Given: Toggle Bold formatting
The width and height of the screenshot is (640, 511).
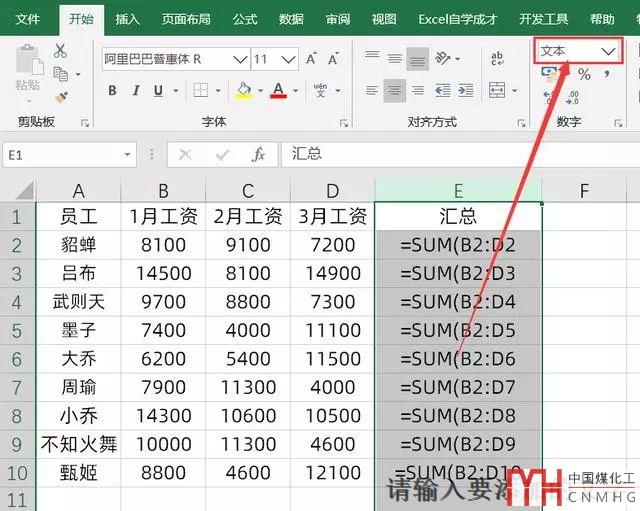Looking at the screenshot, I should point(112,91).
